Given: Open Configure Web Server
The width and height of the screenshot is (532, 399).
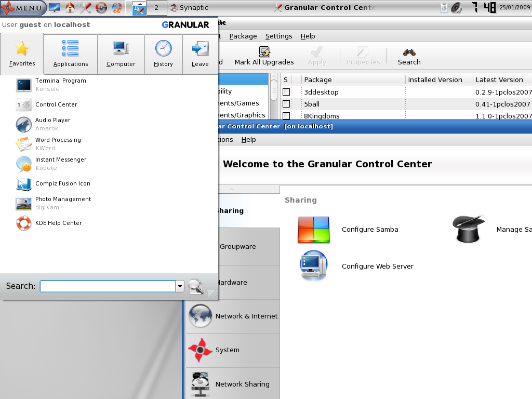Looking at the screenshot, I should pyautogui.click(x=356, y=266).
